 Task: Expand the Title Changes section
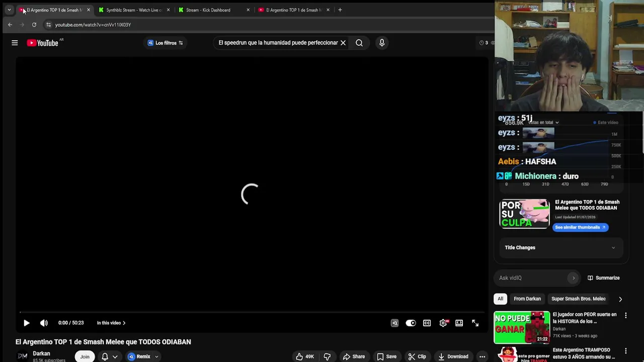click(560, 247)
